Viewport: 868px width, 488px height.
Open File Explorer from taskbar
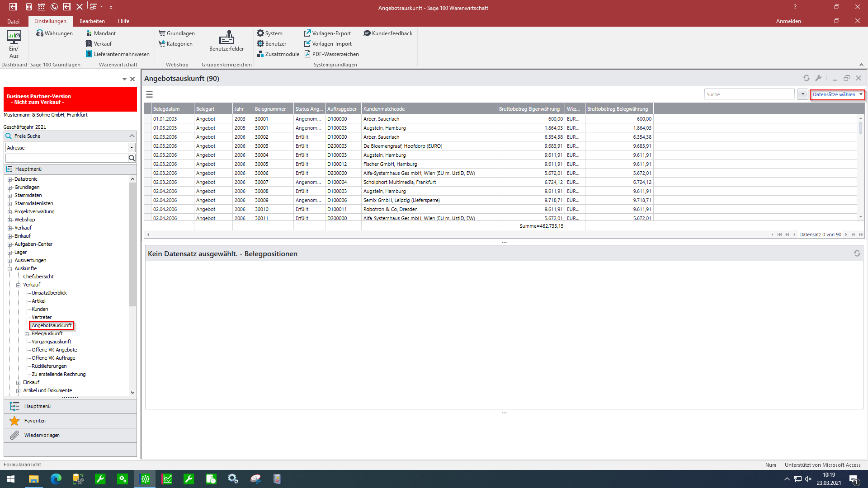(x=34, y=479)
